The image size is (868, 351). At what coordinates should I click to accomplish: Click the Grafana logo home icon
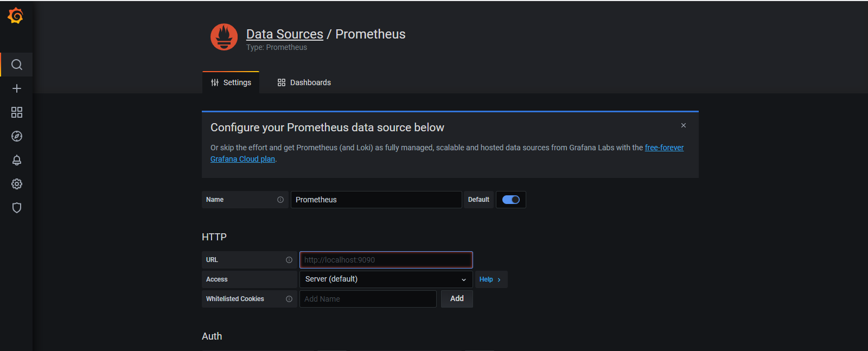click(16, 16)
